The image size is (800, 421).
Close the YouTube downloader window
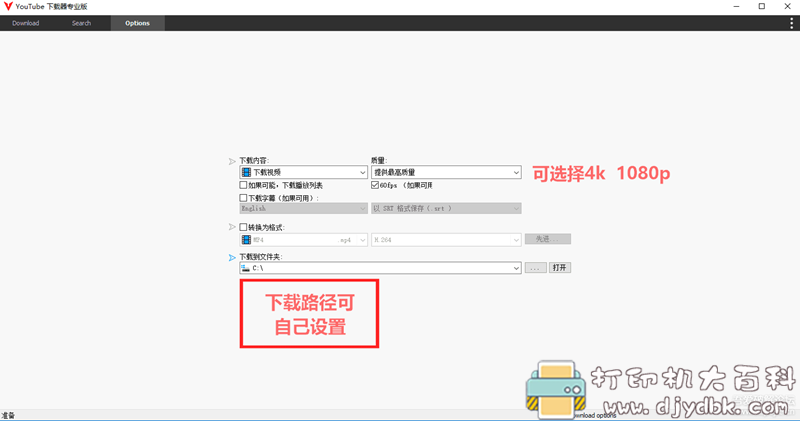coord(787,7)
